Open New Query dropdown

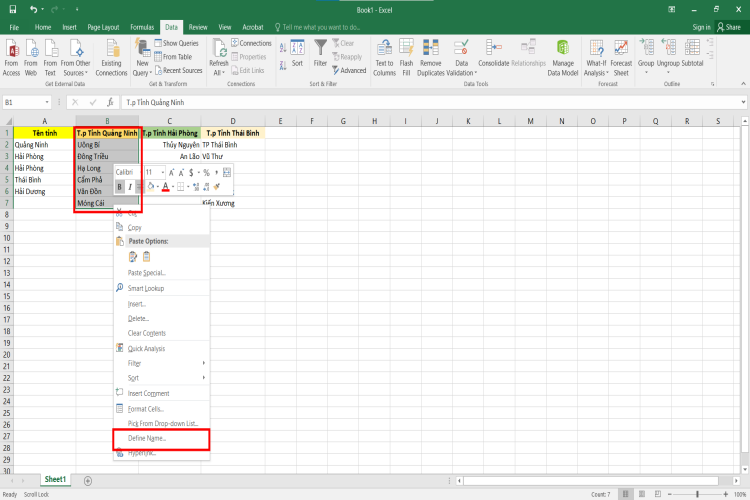tap(143, 57)
